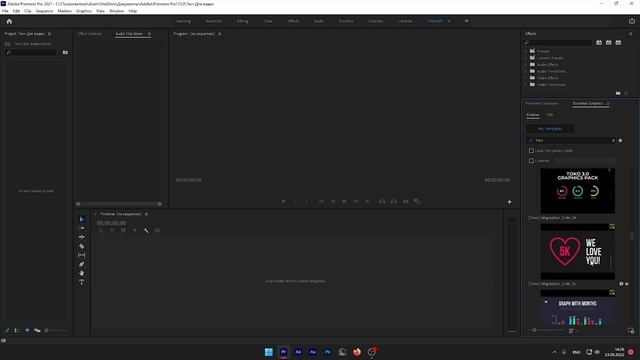Toggle Libraries checkbox
The image size is (640, 360).
(531, 161)
